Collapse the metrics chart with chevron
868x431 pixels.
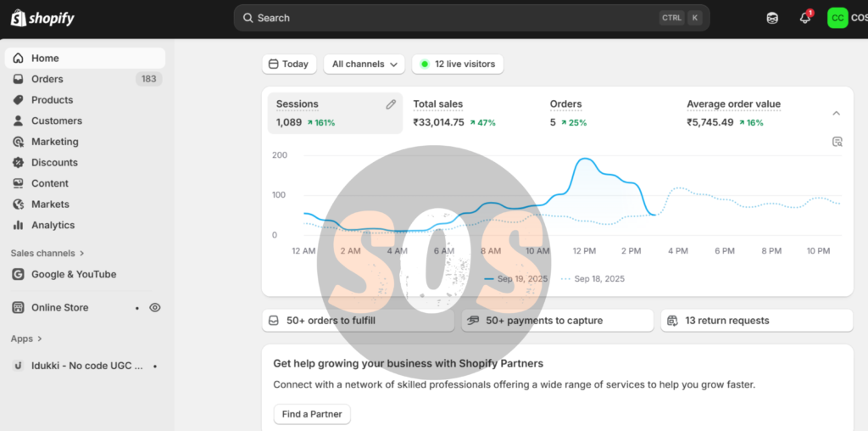point(837,113)
